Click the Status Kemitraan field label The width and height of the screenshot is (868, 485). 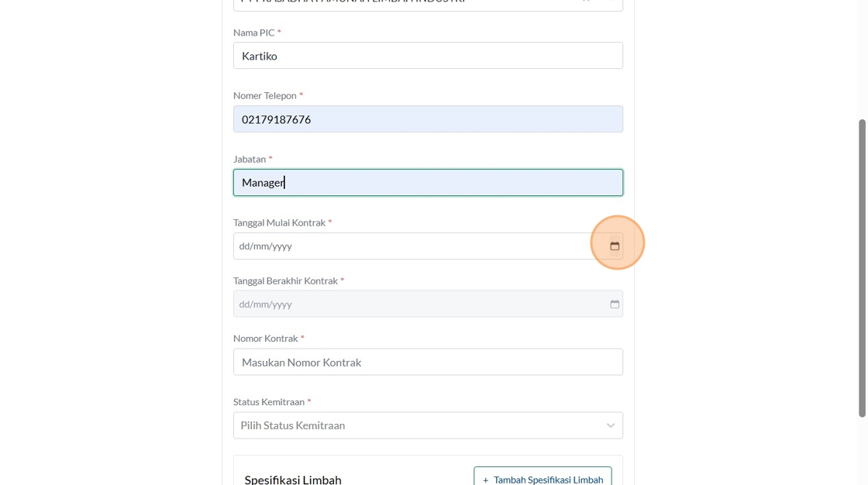coord(269,402)
